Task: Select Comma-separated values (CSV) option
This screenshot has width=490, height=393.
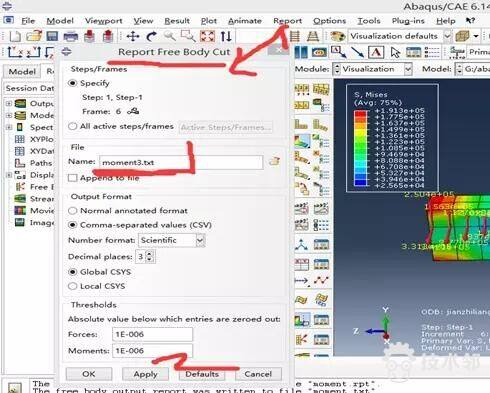Action: tap(73, 225)
